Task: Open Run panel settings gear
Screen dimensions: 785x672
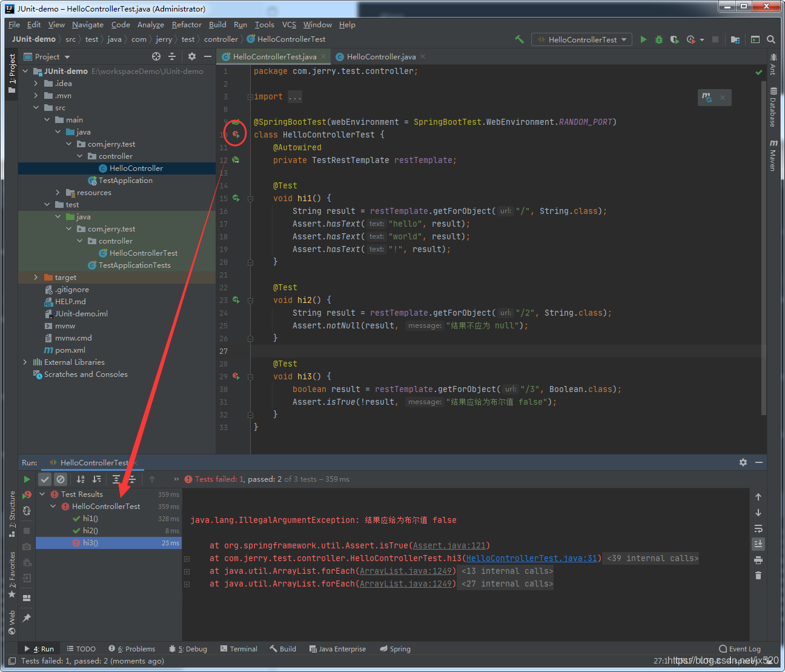Action: tap(743, 462)
